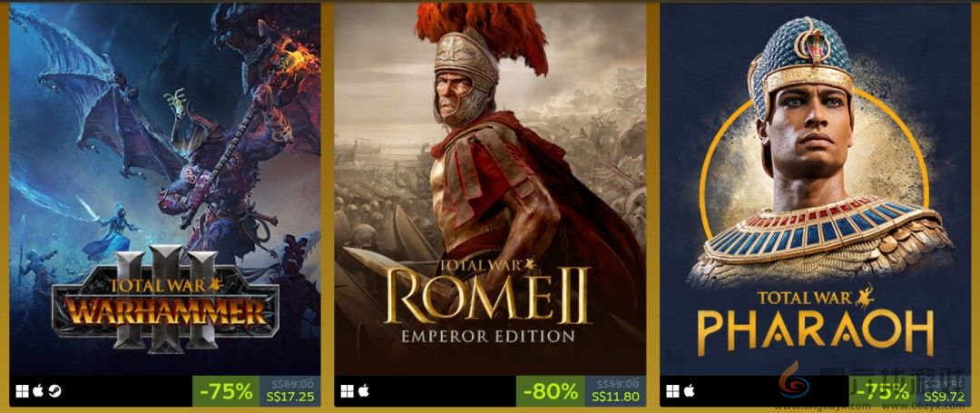Select the S$17.25 sale price
This screenshot has height=413, width=980.
click(x=290, y=397)
